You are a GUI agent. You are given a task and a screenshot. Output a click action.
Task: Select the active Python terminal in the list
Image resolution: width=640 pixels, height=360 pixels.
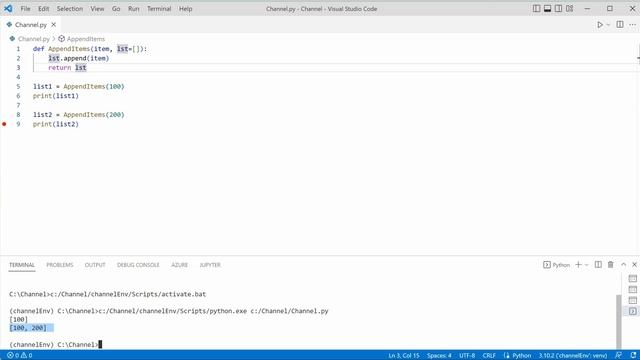[x=633, y=311]
